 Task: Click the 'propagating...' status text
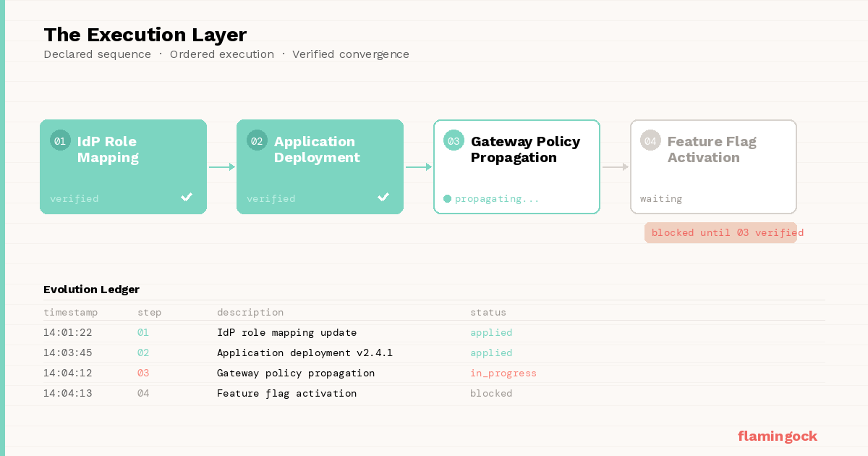click(497, 198)
